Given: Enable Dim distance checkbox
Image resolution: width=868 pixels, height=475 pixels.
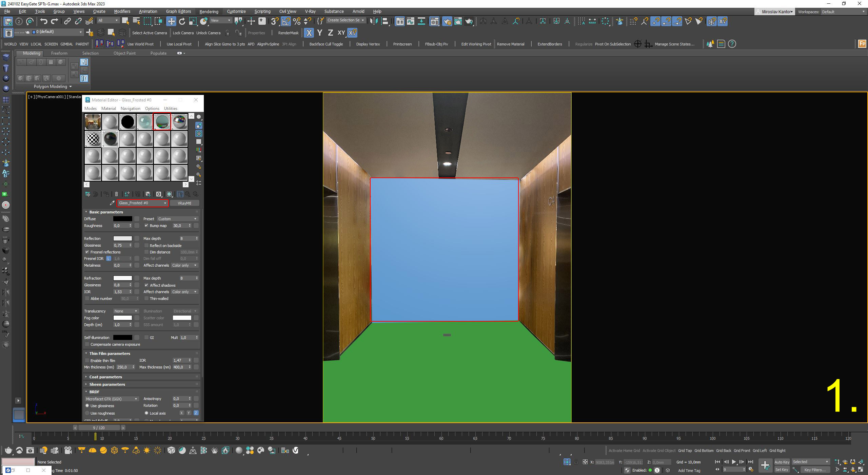Looking at the screenshot, I should pyautogui.click(x=146, y=252).
